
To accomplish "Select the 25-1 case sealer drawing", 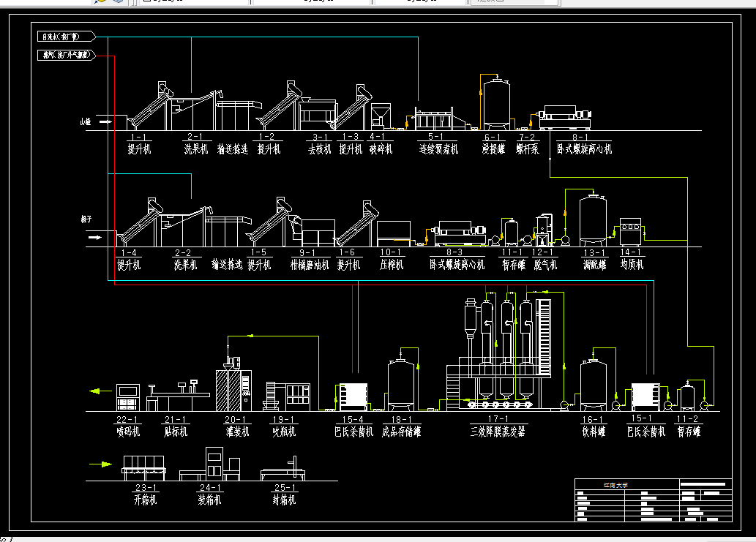I will point(283,468).
